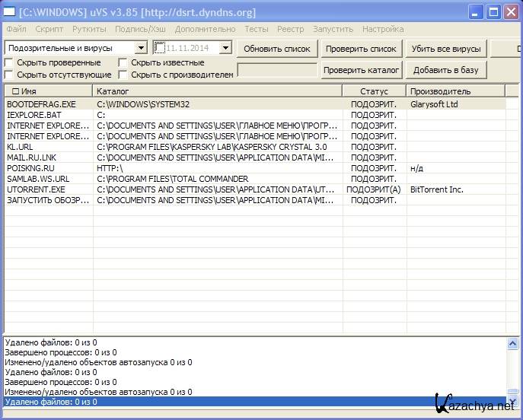This screenshot has width=523, height=420.
Task: Expand the 11.11.2014 date picker dropdown
Action: coord(225,48)
